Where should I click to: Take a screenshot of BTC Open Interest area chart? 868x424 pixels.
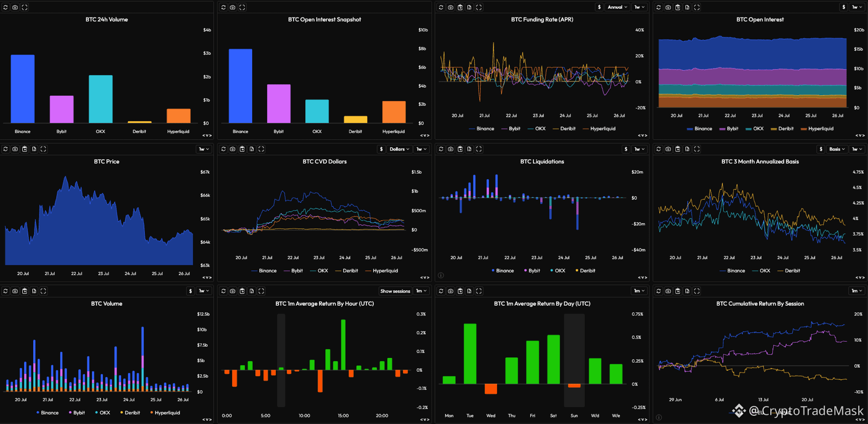click(x=668, y=7)
